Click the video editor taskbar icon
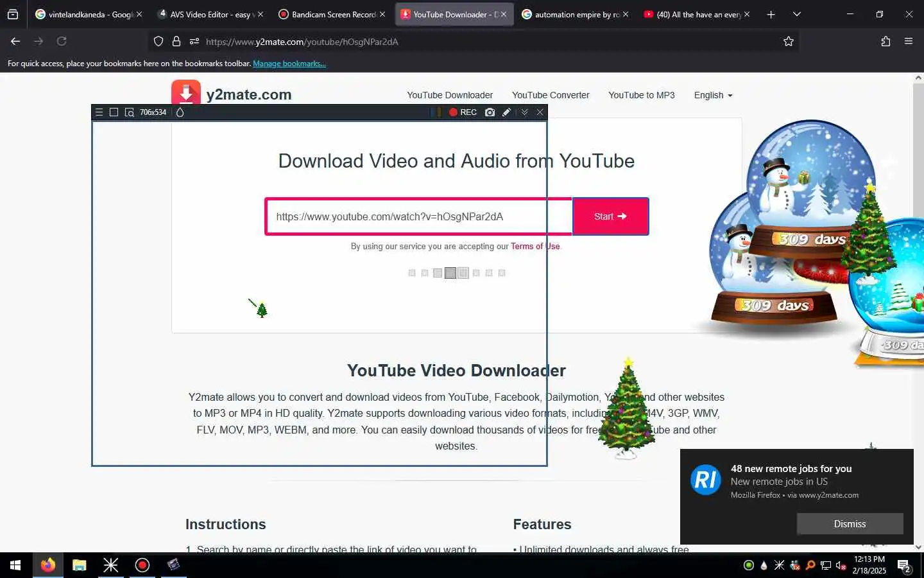 (x=173, y=565)
